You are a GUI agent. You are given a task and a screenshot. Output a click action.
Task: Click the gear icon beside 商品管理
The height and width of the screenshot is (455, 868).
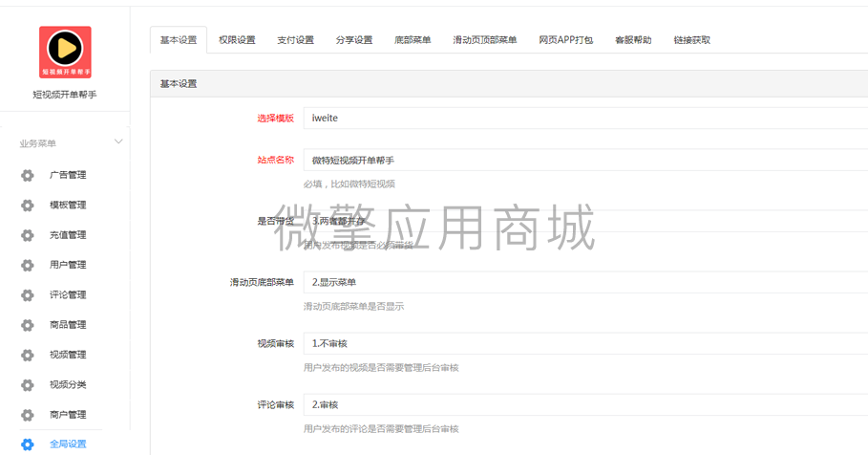[27, 325]
